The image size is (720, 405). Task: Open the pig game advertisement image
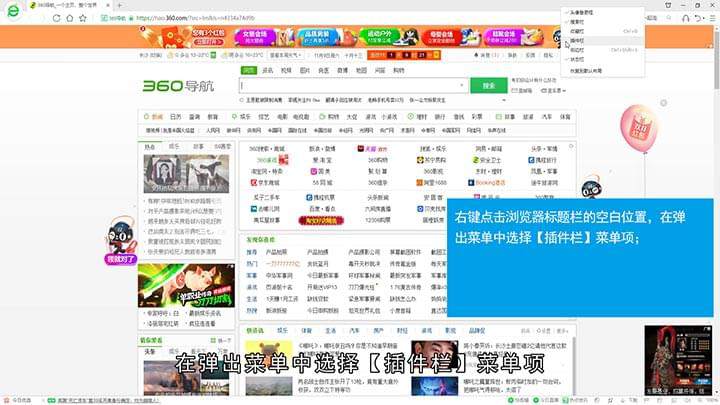pyautogui.click(x=186, y=286)
